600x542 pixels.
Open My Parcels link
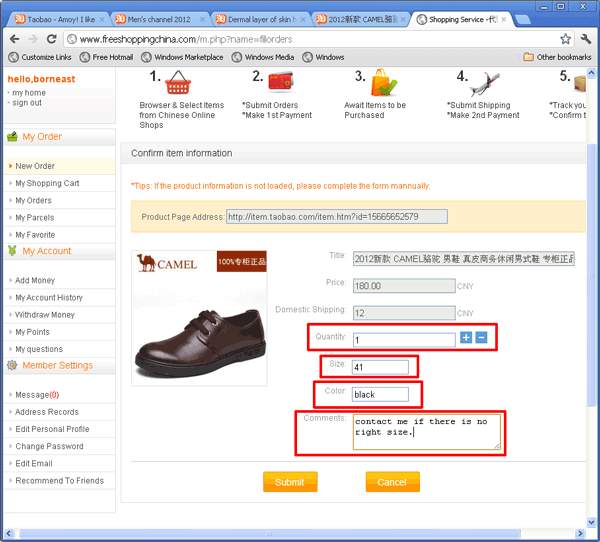click(x=34, y=218)
